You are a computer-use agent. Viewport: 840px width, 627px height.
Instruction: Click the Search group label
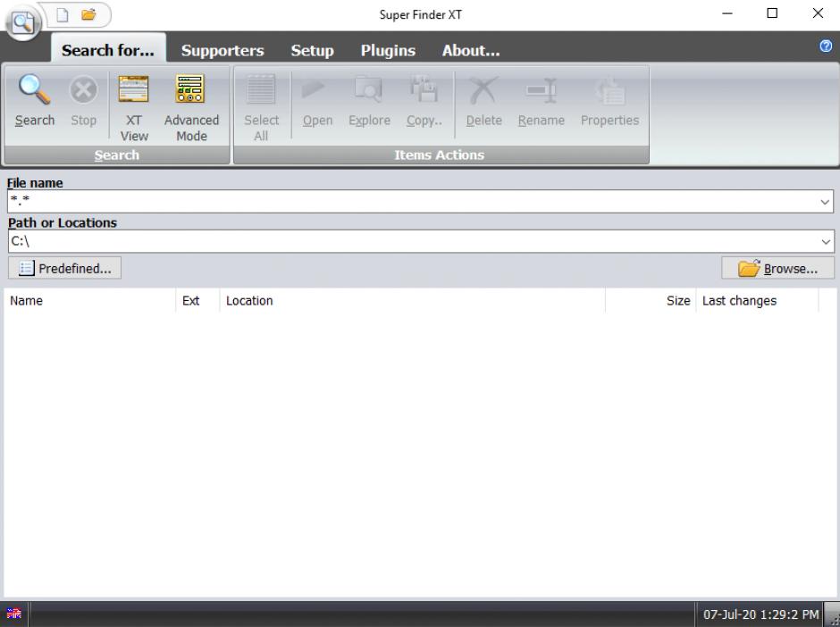[117, 155]
